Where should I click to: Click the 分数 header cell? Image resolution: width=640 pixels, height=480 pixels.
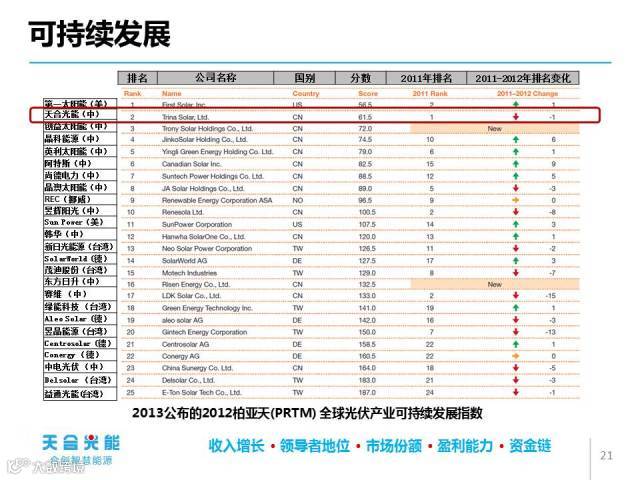[360, 78]
